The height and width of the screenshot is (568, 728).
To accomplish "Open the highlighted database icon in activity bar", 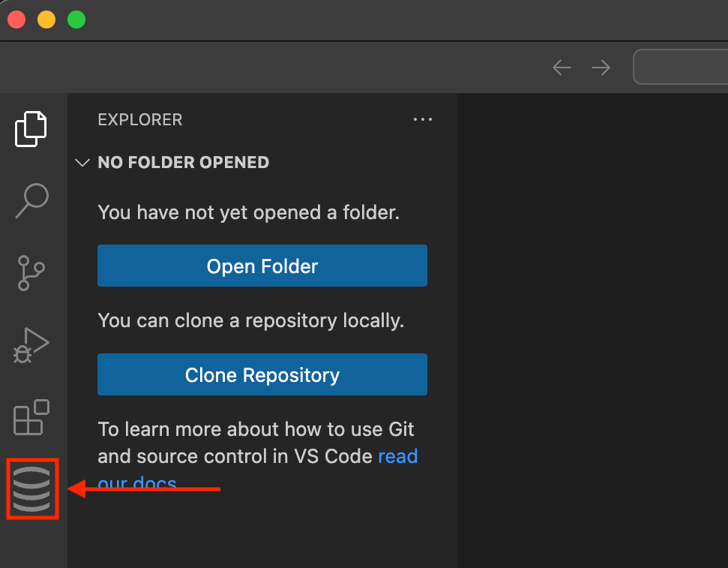I will [32, 489].
